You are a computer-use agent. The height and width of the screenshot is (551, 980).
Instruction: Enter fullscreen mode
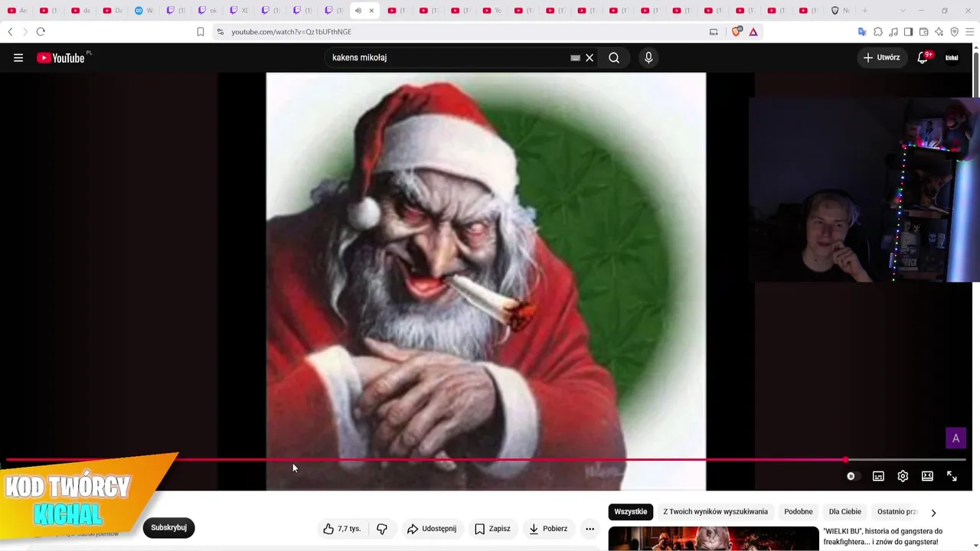click(952, 476)
